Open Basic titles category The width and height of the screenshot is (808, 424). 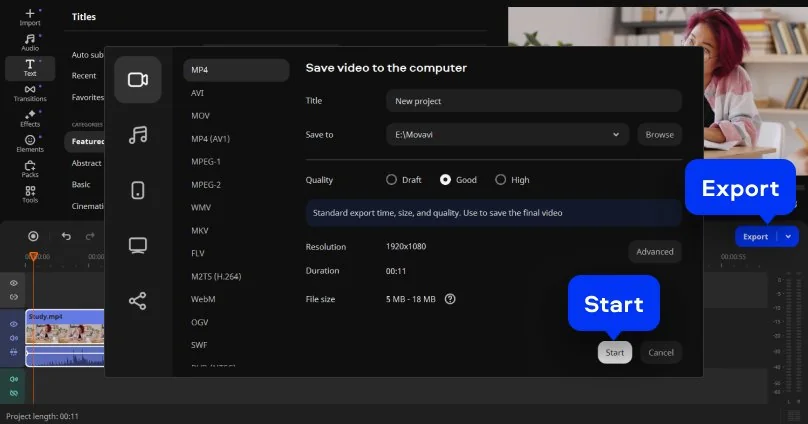coord(81,184)
